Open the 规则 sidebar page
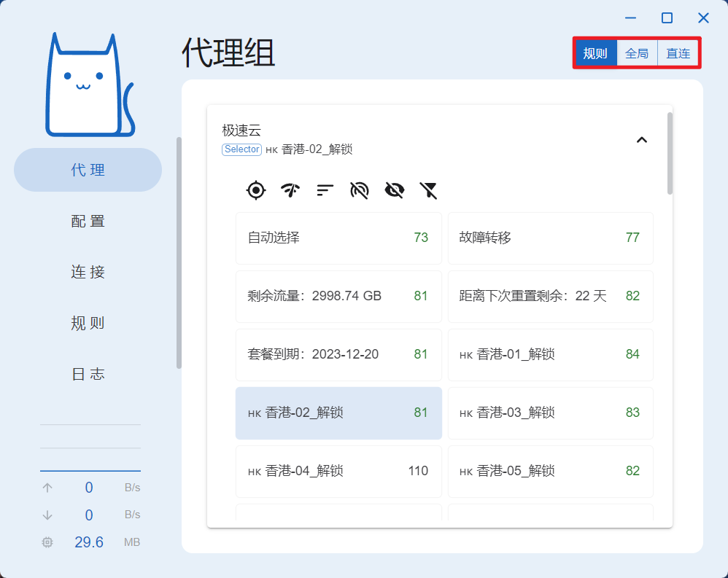Image resolution: width=728 pixels, height=578 pixels. coord(88,323)
